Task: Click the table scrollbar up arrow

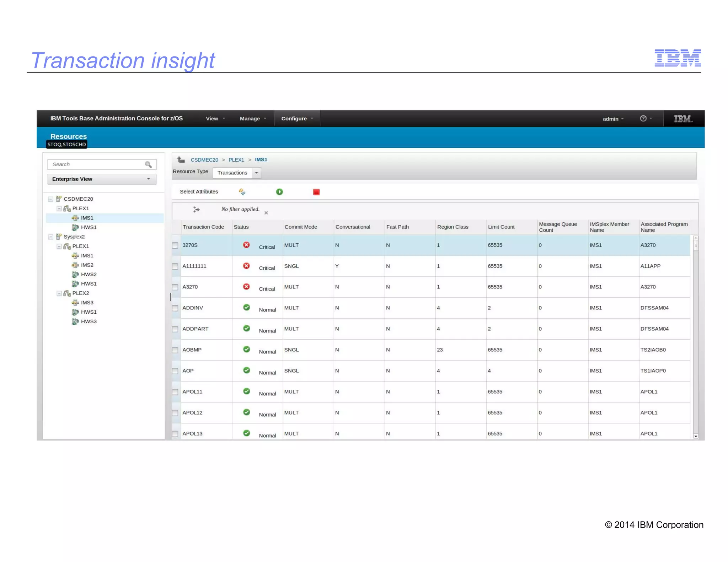Action: pos(696,238)
